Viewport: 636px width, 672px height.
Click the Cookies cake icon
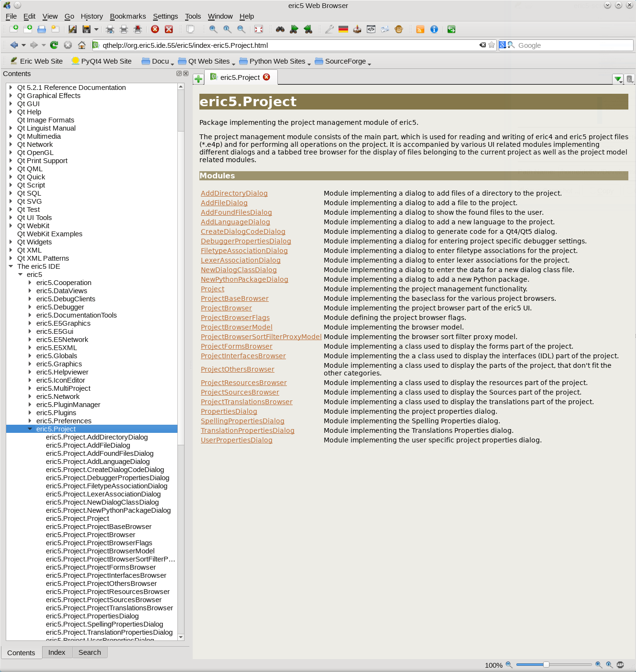(x=357, y=29)
